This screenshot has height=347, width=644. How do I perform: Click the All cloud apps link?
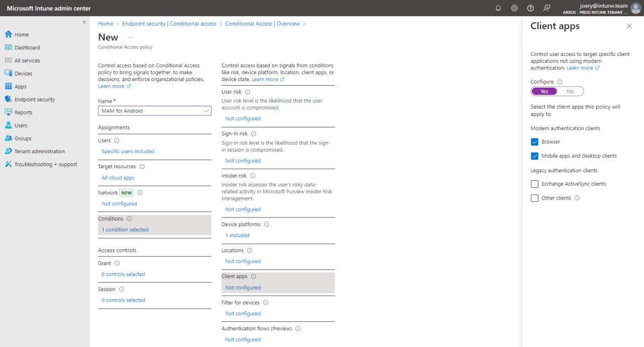tap(118, 177)
